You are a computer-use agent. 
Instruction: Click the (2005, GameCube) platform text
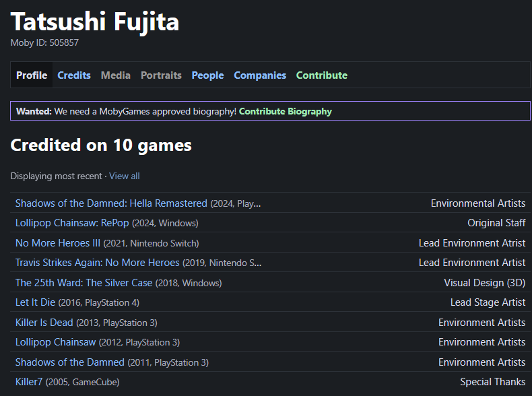82,382
